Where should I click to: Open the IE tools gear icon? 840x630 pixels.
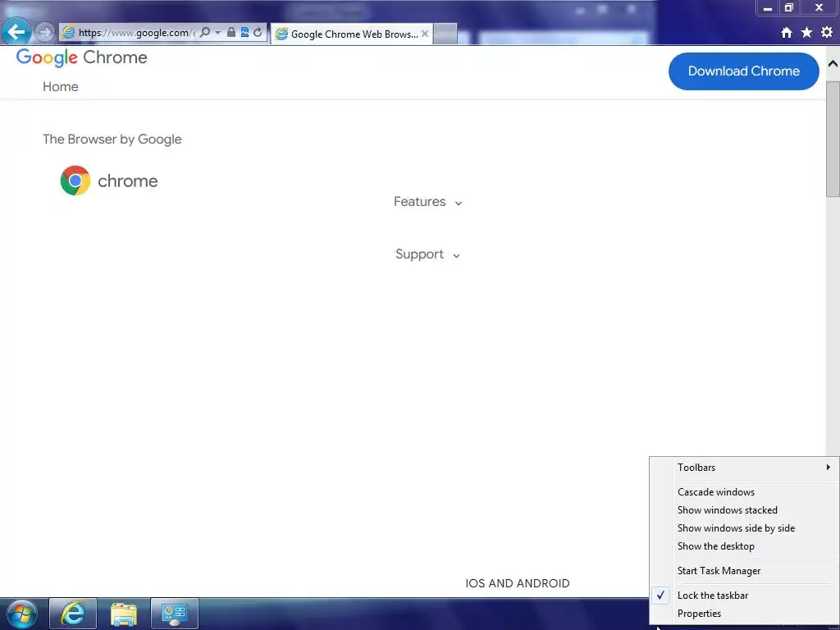[x=827, y=33]
